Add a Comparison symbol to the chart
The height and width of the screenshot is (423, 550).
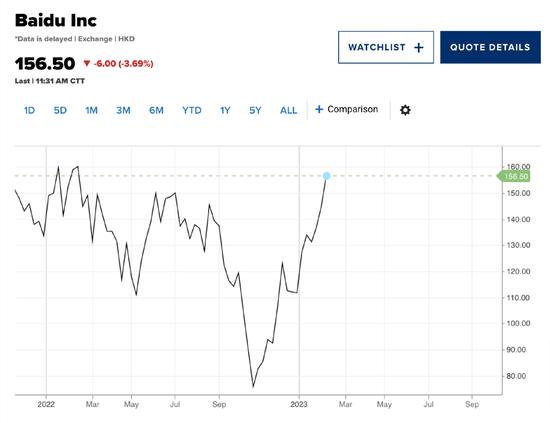click(347, 109)
